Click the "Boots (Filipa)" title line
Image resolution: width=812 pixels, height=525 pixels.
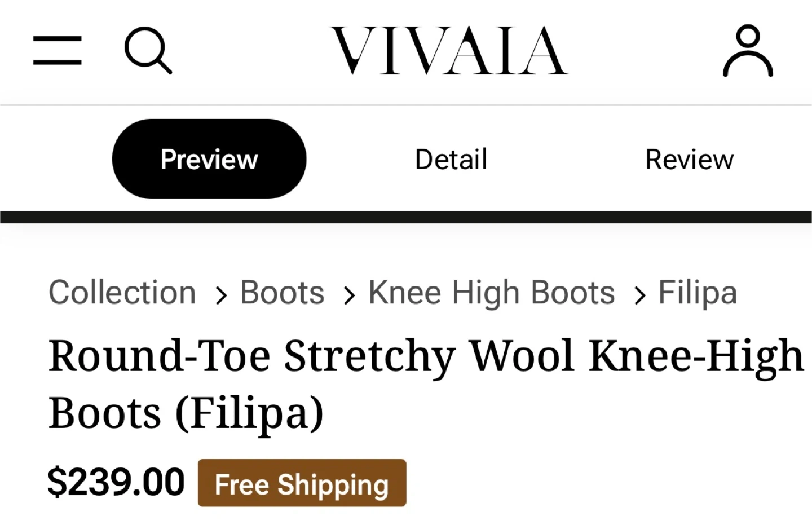tap(186, 413)
